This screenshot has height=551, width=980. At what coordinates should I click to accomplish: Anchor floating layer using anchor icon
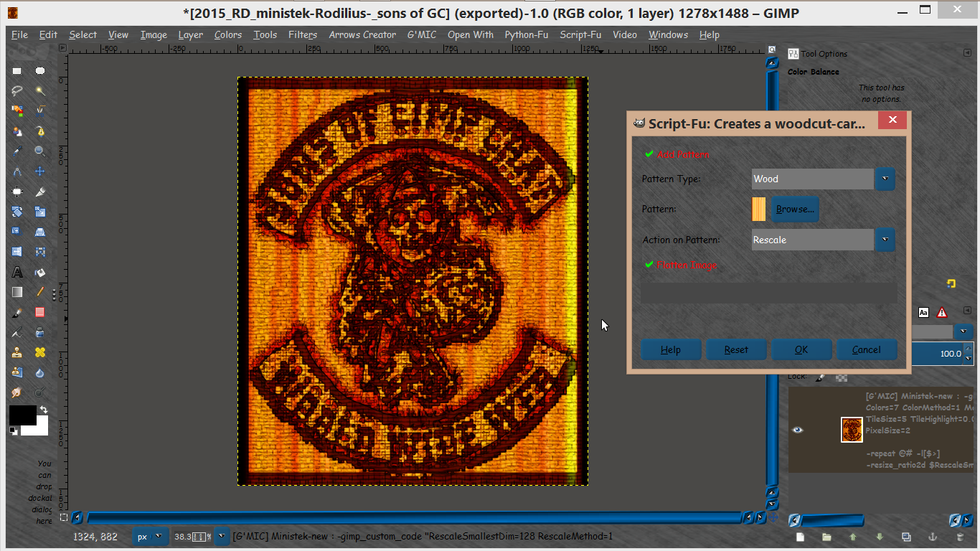click(933, 537)
